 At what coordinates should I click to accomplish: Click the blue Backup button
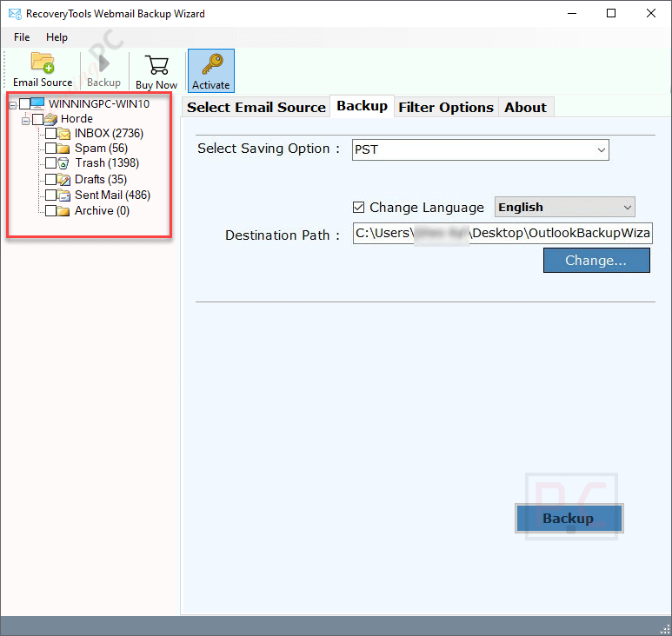coord(569,518)
